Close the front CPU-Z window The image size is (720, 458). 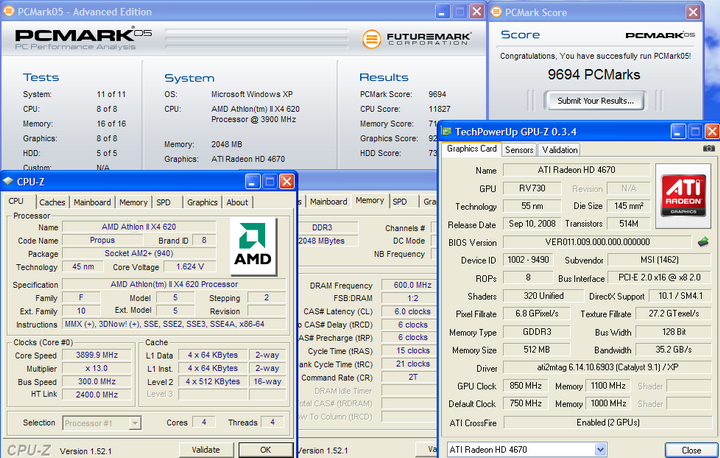[287, 181]
